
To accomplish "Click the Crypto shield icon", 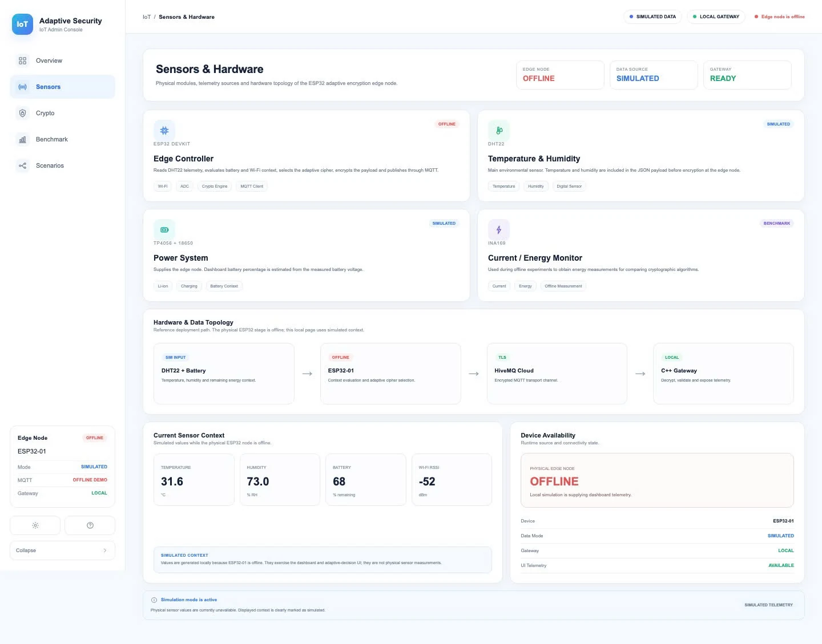I will pyautogui.click(x=22, y=113).
